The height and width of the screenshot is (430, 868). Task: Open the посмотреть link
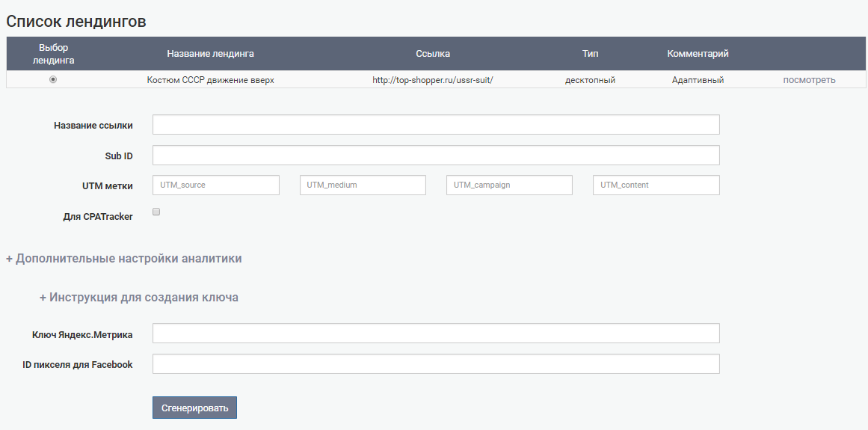pos(809,80)
